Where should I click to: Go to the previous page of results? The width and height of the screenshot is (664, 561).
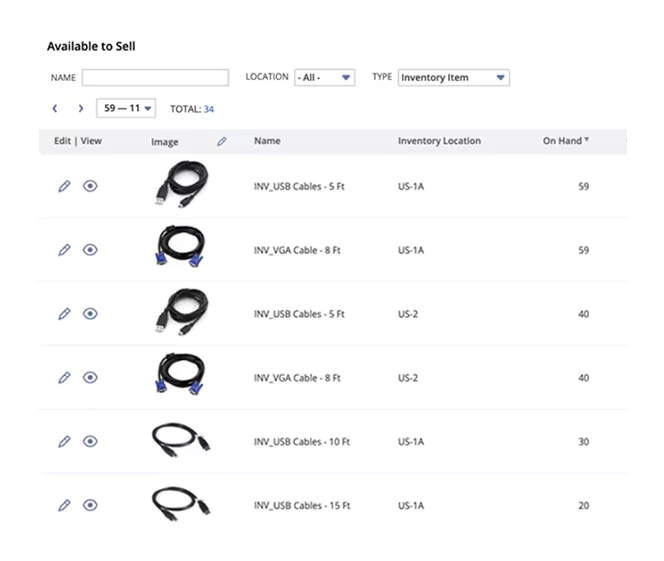(x=55, y=108)
